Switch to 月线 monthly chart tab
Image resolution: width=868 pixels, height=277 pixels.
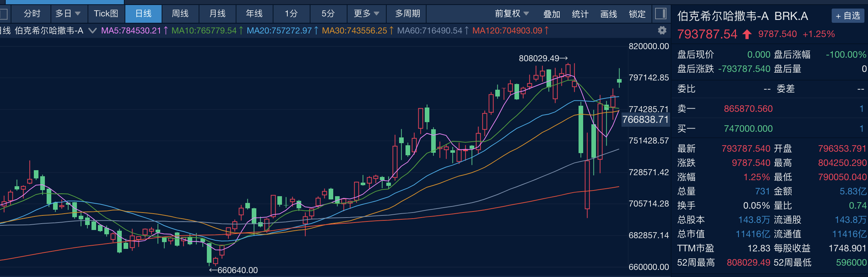pos(217,14)
